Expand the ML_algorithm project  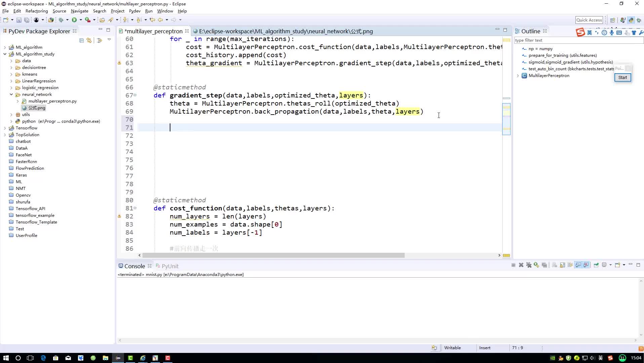tap(5, 47)
